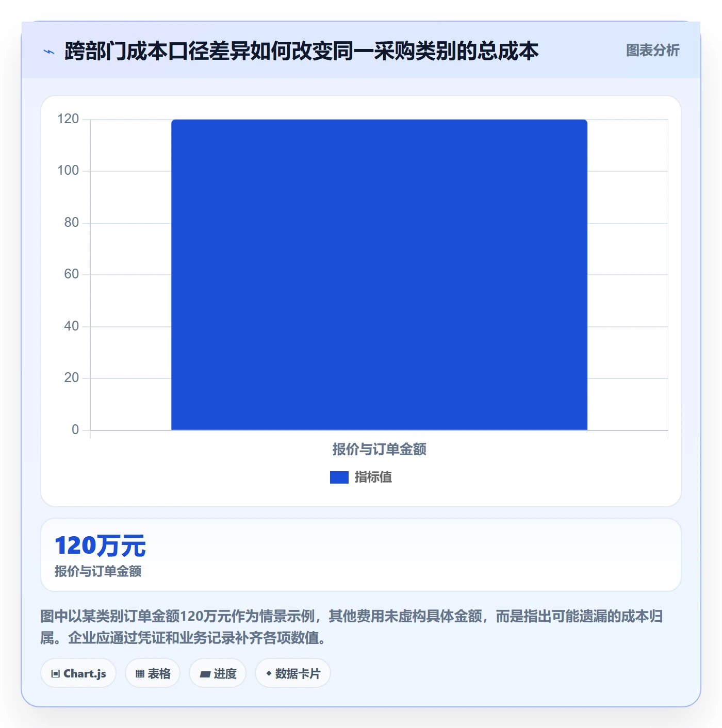Click the y-axis label 20
Image resolution: width=722 pixels, height=728 pixels.
point(71,378)
